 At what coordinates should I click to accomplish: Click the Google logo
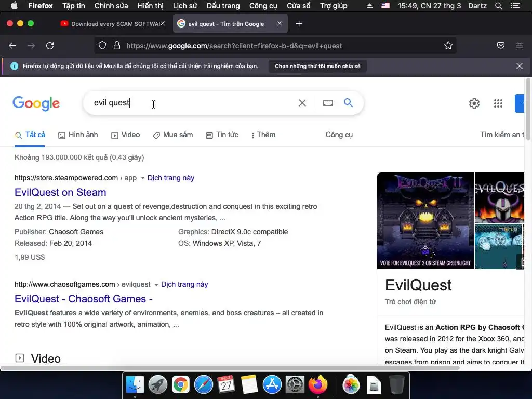pos(36,103)
